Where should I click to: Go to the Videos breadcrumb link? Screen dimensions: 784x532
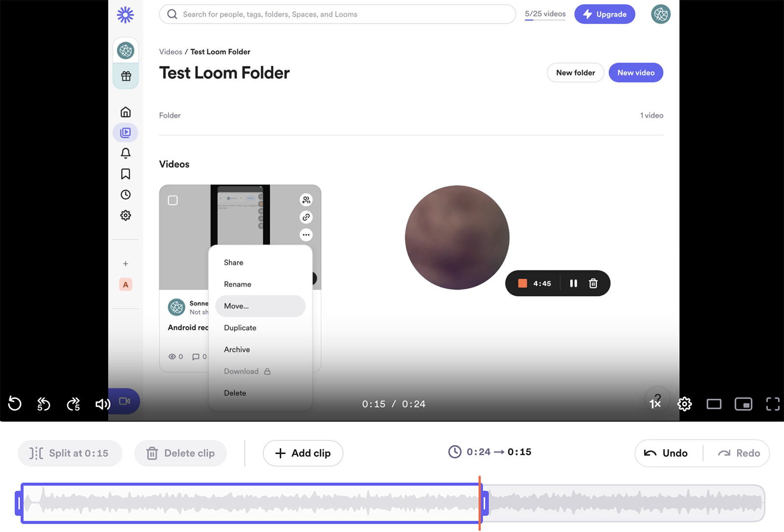[171, 52]
